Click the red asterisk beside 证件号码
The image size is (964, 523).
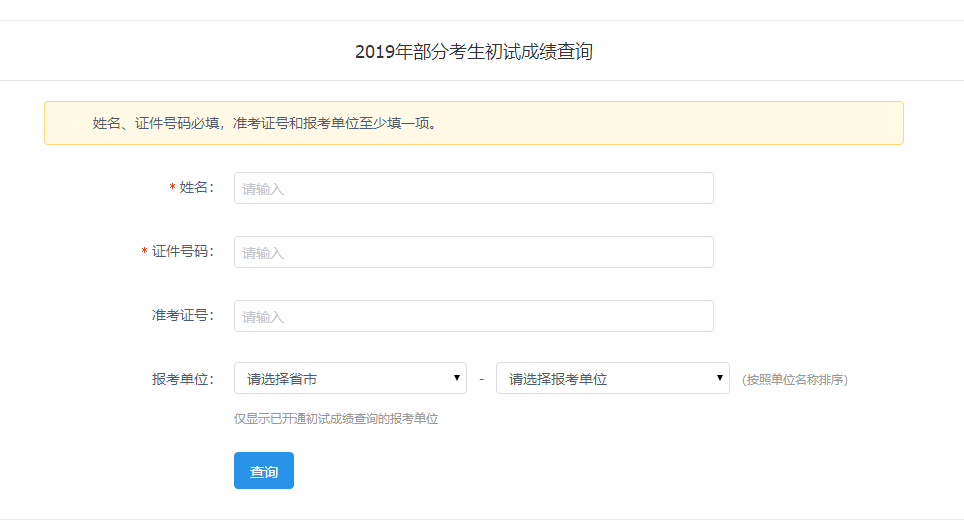[x=144, y=253]
